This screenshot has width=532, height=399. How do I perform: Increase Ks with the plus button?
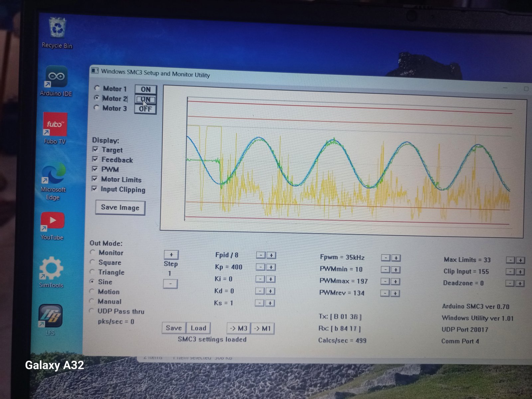point(270,303)
